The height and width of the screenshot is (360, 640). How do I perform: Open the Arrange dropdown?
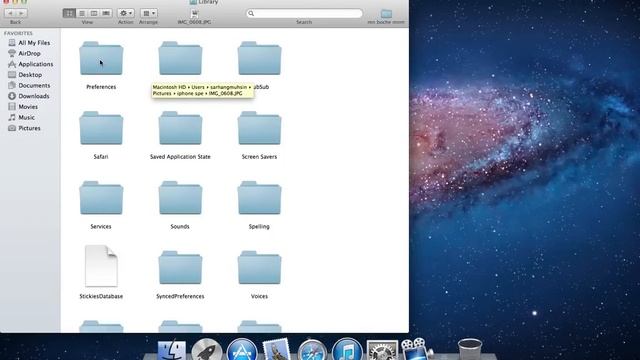pos(149,13)
